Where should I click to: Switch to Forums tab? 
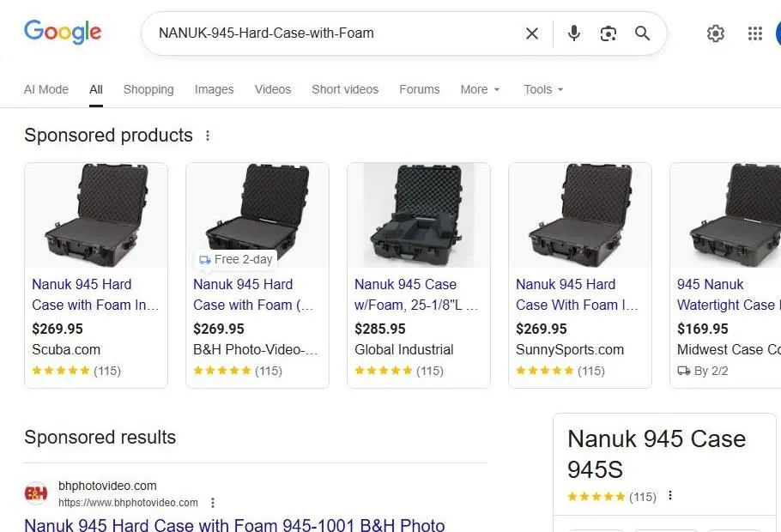(x=420, y=89)
